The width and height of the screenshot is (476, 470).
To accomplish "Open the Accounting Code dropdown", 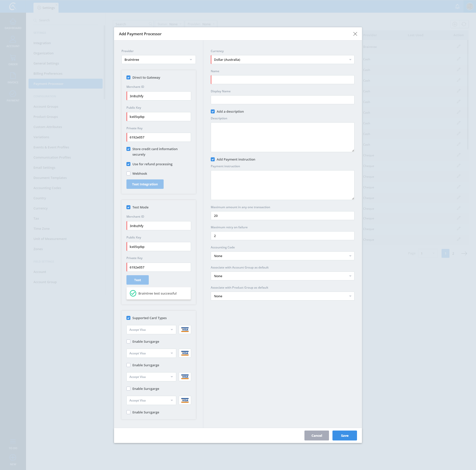I will (282, 256).
